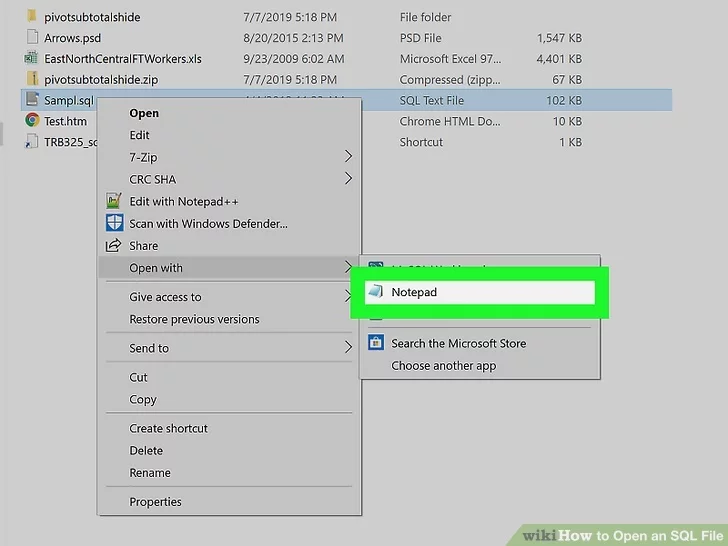
Task: Click Choose another app
Action: 443,366
